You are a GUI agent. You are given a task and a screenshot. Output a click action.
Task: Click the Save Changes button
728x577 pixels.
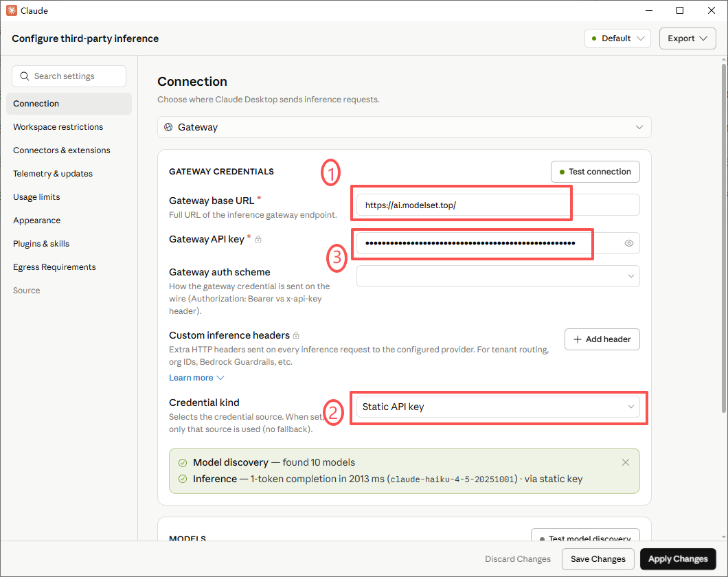tap(598, 559)
